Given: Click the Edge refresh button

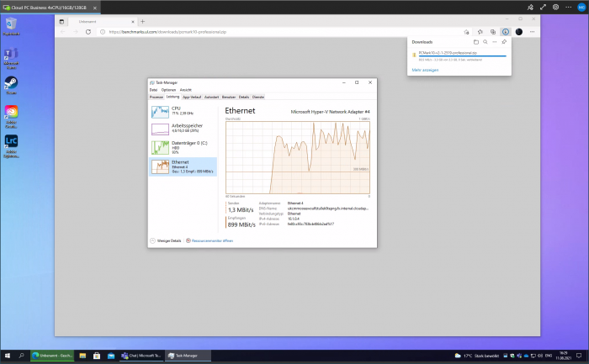Looking at the screenshot, I should pyautogui.click(x=88, y=32).
